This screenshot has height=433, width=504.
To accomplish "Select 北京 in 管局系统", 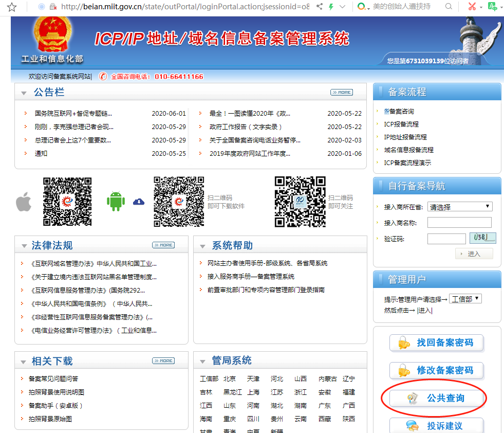I will [230, 378].
